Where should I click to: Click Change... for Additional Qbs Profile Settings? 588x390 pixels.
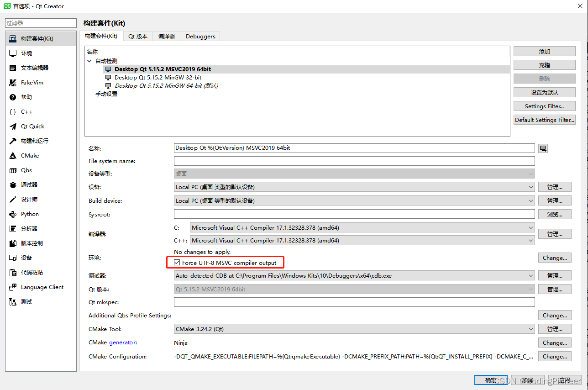click(555, 315)
